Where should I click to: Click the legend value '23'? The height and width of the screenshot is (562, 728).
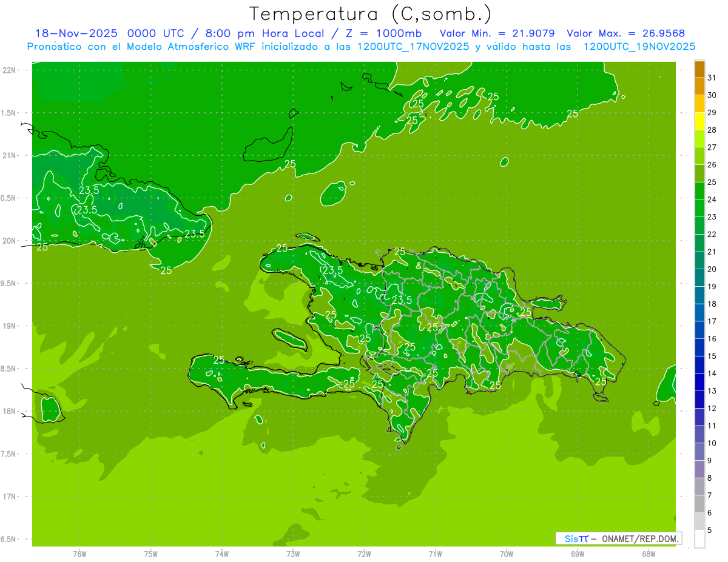click(712, 217)
